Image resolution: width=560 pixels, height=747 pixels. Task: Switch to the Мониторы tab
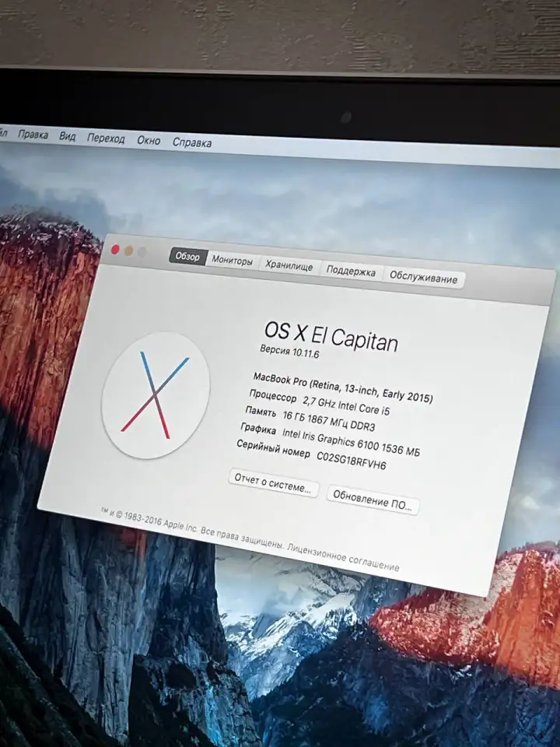pos(233,261)
